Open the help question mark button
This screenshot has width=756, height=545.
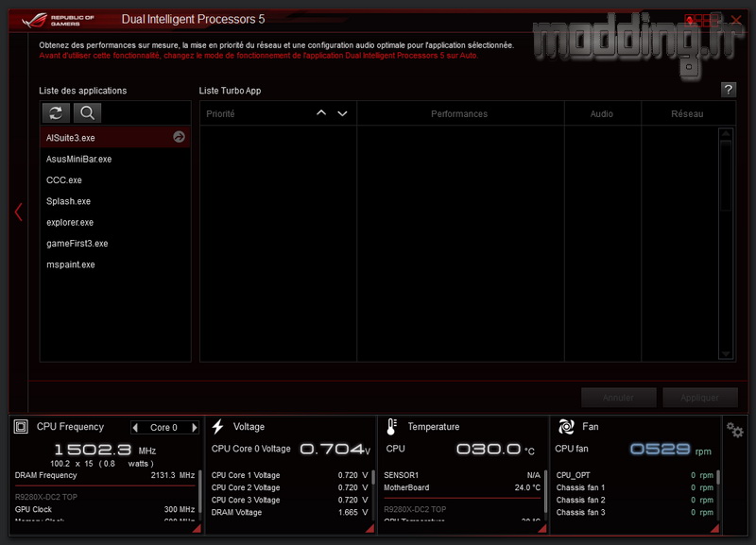tap(728, 90)
